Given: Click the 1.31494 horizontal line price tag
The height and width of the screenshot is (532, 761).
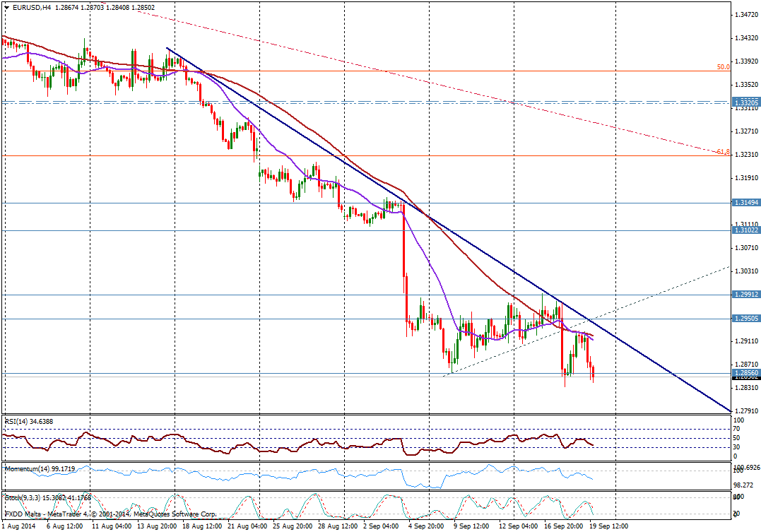Looking at the screenshot, I should [x=745, y=203].
